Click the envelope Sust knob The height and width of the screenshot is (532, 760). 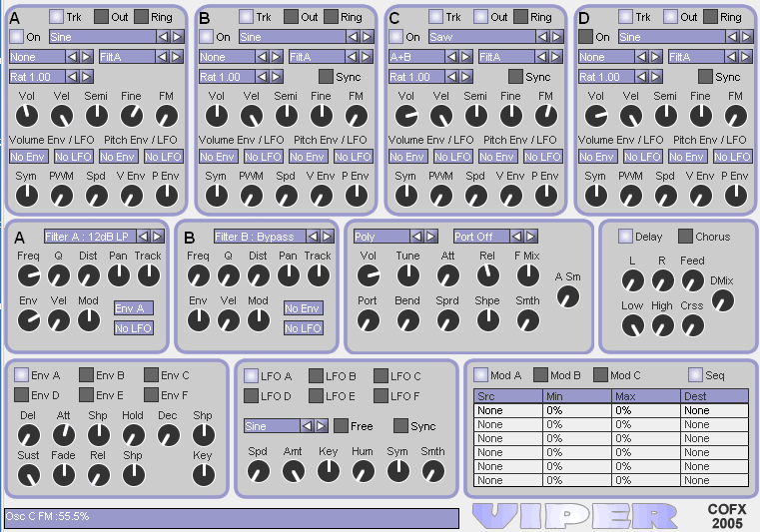[29, 475]
